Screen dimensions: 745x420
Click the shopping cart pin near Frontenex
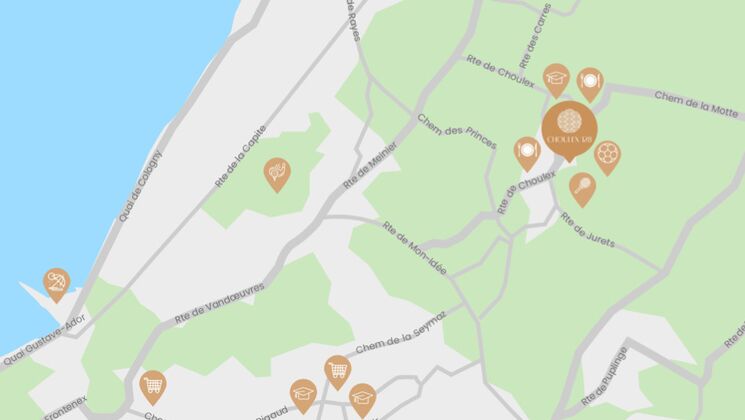[x=153, y=388]
